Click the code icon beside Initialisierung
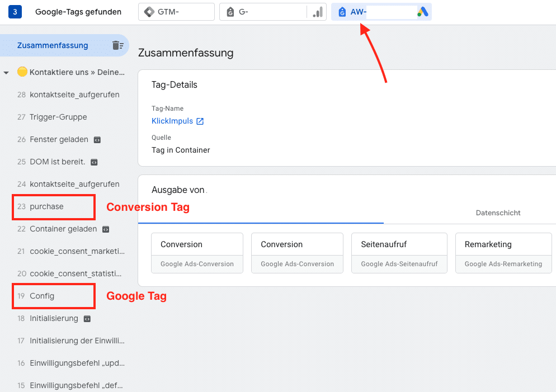The width and height of the screenshot is (556, 392). [x=87, y=319]
